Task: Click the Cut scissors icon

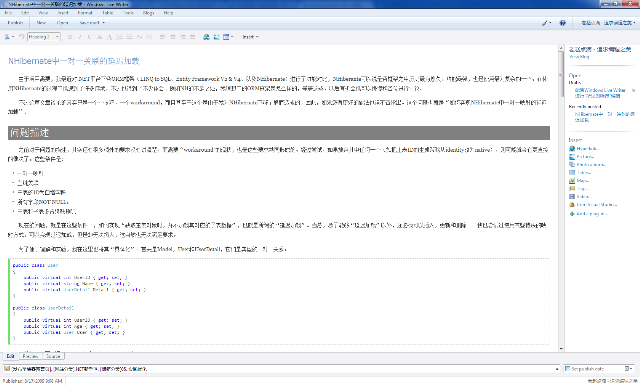Action: click(7, 37)
